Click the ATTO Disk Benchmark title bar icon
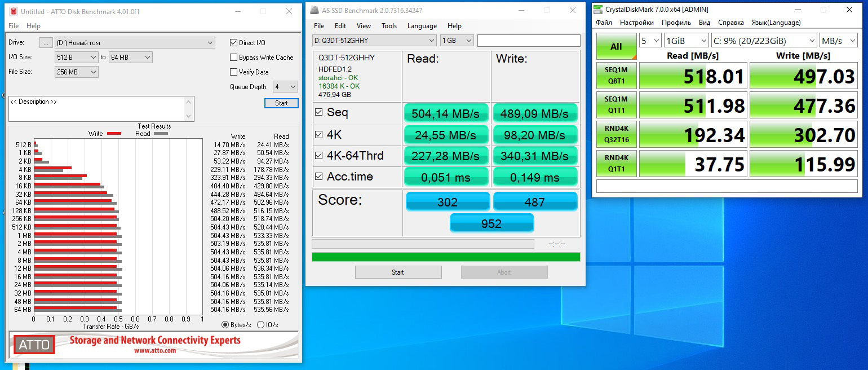This screenshot has width=868, height=370. [x=14, y=11]
